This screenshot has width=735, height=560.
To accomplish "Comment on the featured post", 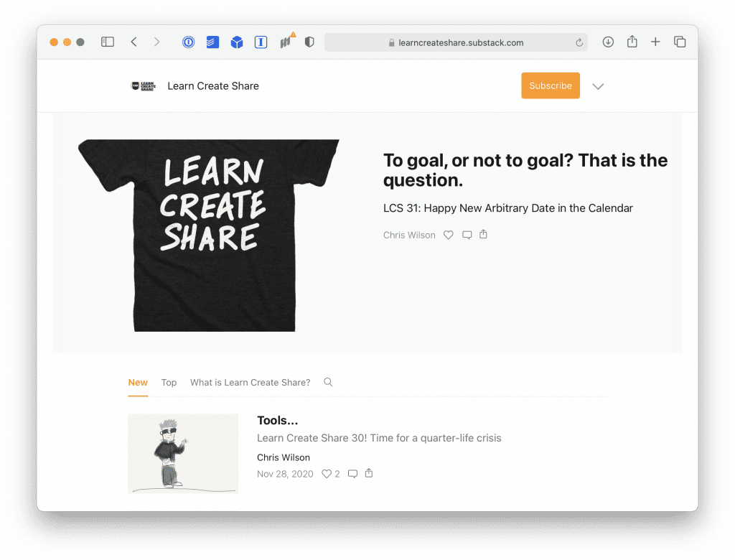I will point(467,235).
